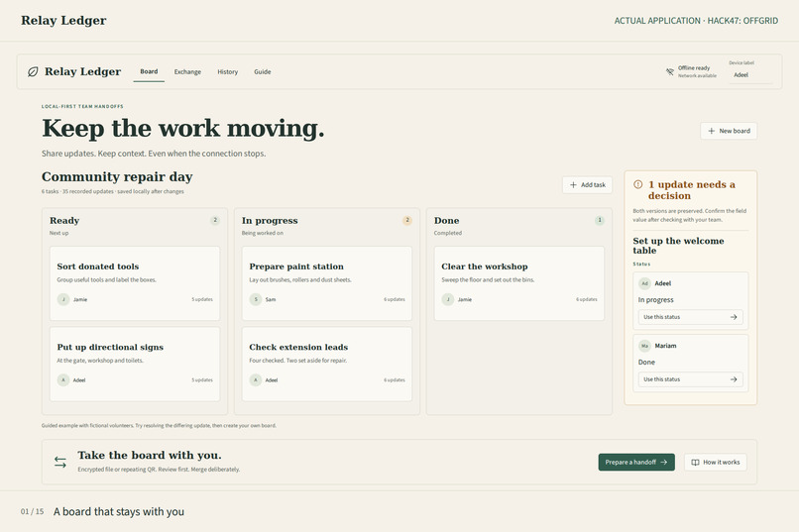Click the Add task button
This screenshot has height=532, width=799.
pyautogui.click(x=587, y=185)
